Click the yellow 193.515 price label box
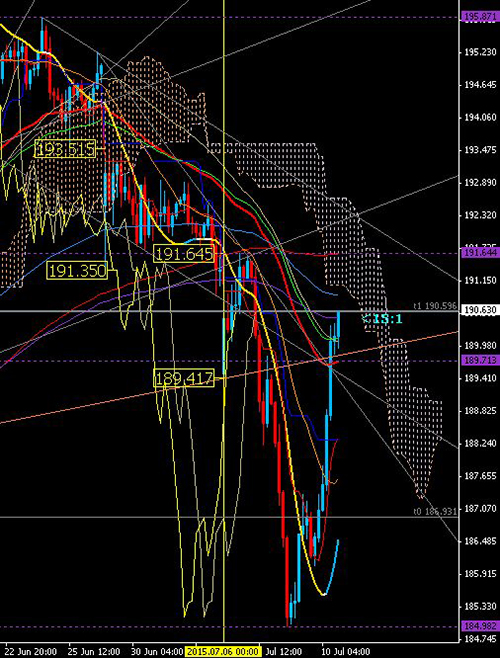This screenshot has height=658, width=500. click(x=65, y=149)
